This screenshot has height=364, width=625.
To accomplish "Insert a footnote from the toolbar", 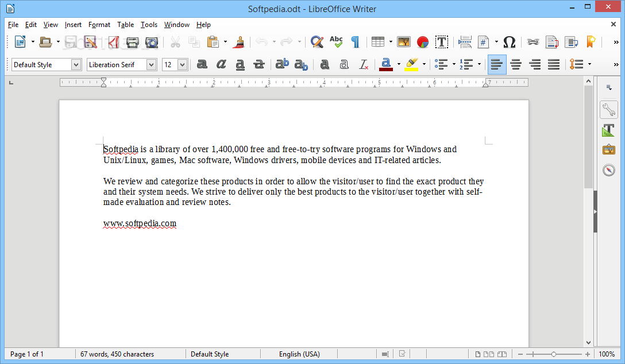I will tap(552, 42).
